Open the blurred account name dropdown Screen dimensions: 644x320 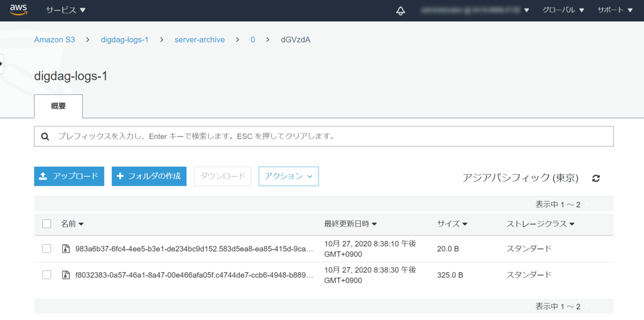point(475,10)
